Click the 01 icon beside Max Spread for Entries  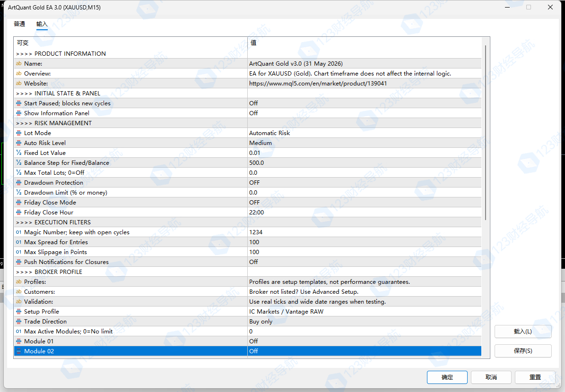19,242
